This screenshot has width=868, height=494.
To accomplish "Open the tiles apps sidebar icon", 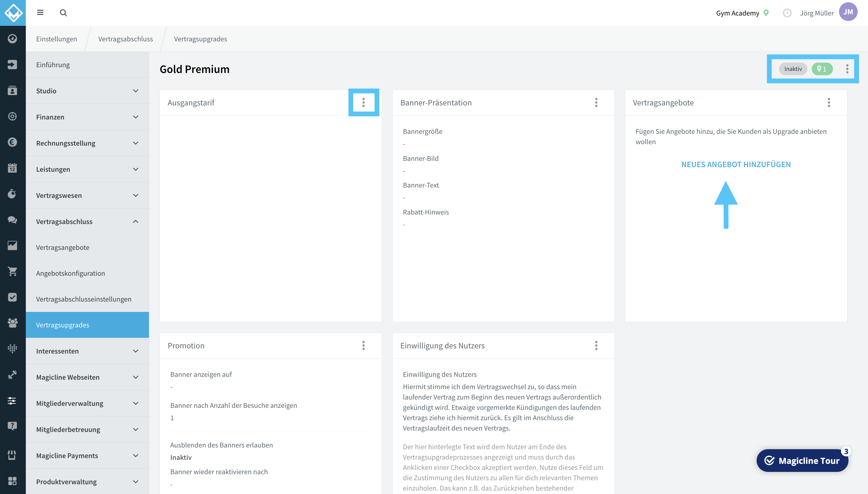I will (13, 481).
